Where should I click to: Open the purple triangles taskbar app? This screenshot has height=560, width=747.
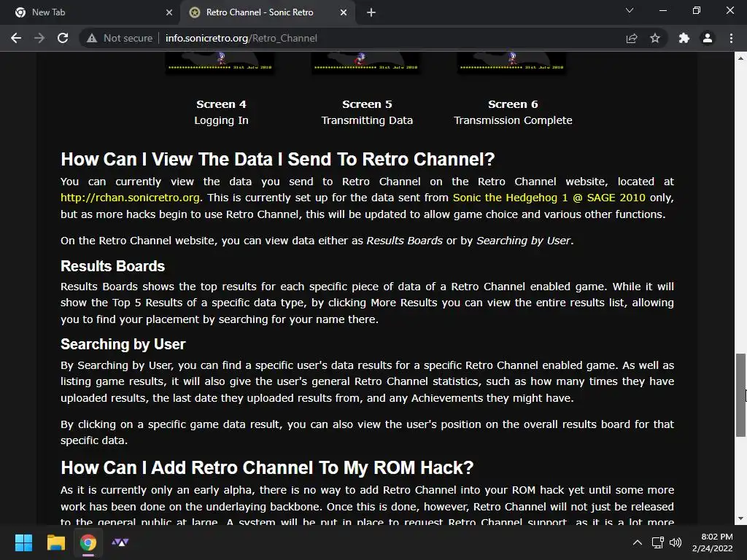(x=120, y=542)
